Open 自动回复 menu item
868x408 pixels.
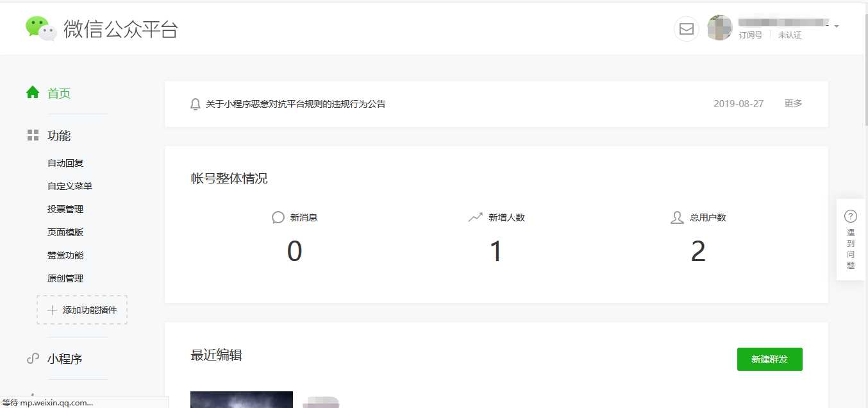pyautogui.click(x=65, y=163)
